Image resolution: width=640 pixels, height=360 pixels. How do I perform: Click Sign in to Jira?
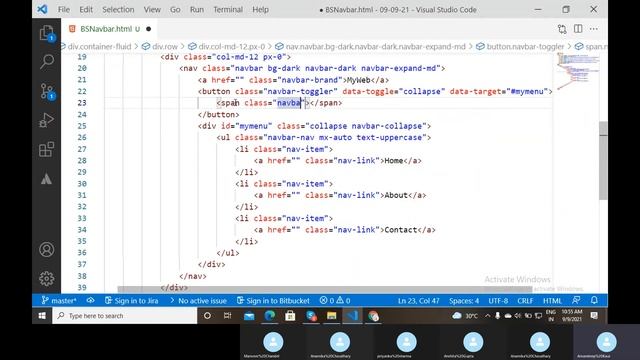tap(131, 301)
